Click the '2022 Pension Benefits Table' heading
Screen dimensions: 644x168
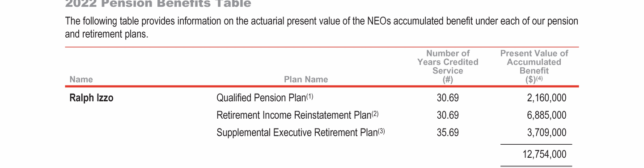pos(158,4)
